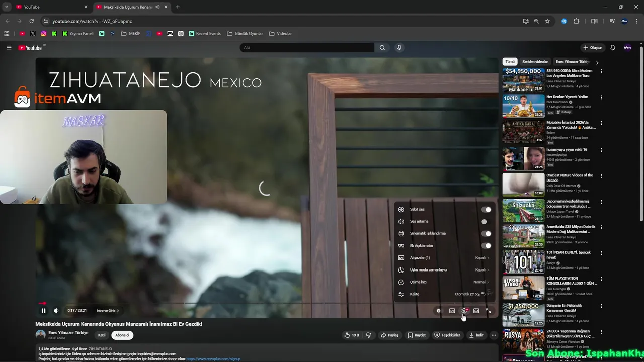Click the YouTube logo to go home
This screenshot has height=362, width=644.
(x=30, y=48)
